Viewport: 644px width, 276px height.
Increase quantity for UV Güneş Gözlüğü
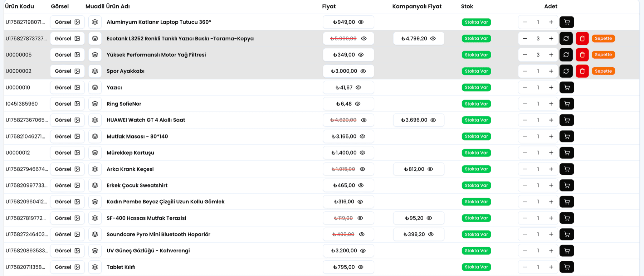[551, 251]
